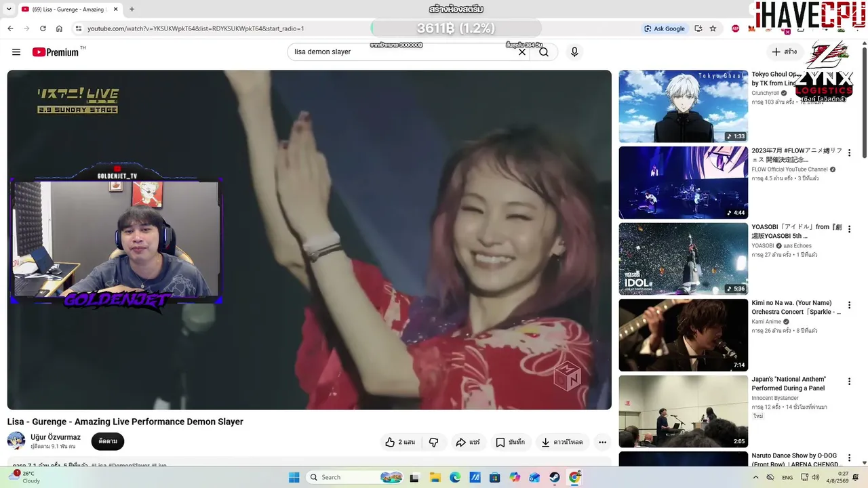Open a new browser tab
The image size is (868, 488).
(x=132, y=9)
